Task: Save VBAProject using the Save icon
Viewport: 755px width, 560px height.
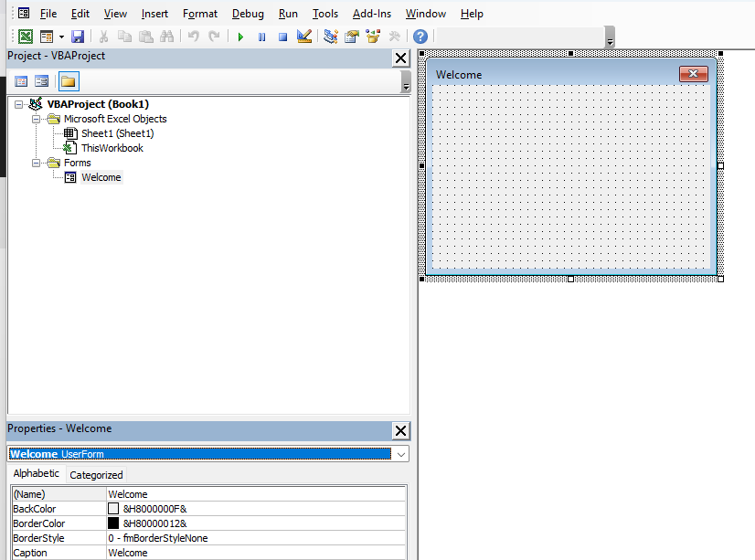Action: pyautogui.click(x=78, y=36)
